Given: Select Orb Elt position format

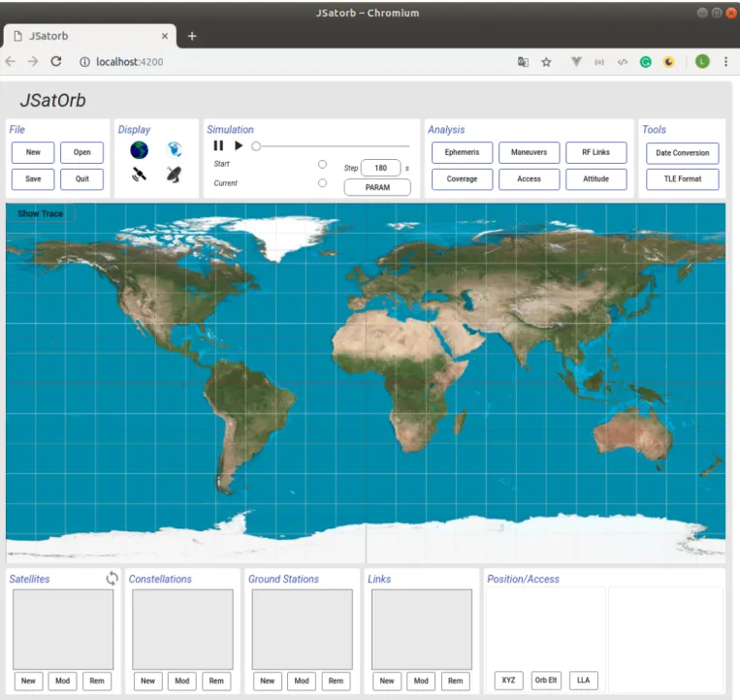Looking at the screenshot, I should tap(546, 681).
